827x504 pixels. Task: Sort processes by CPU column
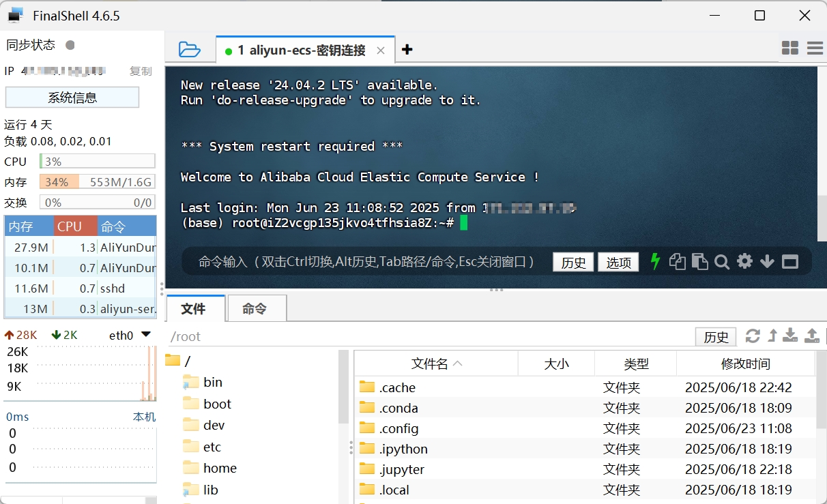pos(76,226)
